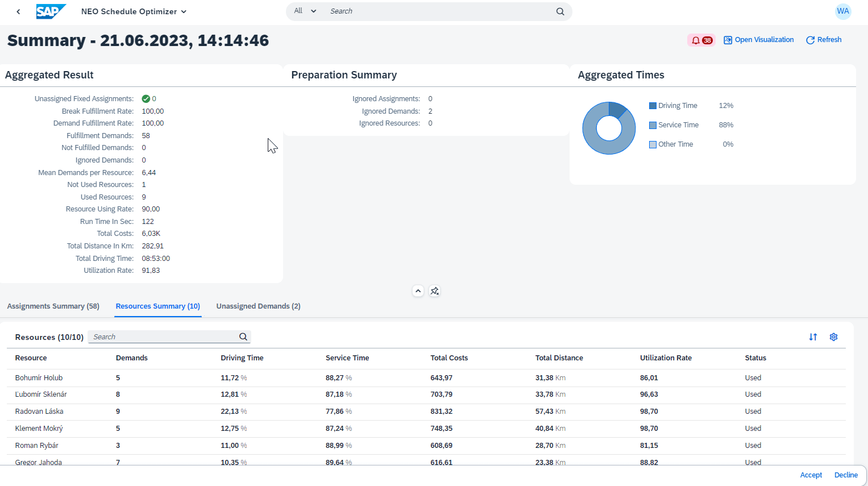Open the All search category dropdown
868x486 pixels.
tap(305, 11)
